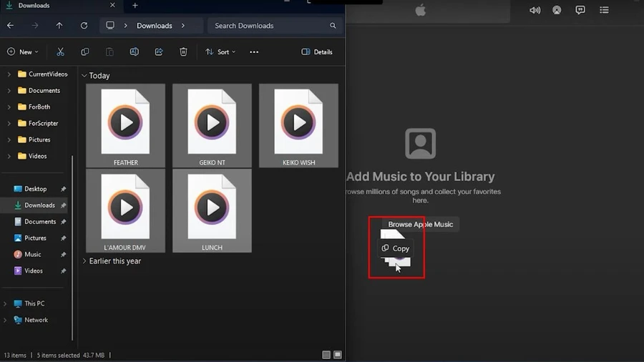This screenshot has width=644, height=362.
Task: Click Downloads in the address breadcrumb
Action: tap(155, 26)
